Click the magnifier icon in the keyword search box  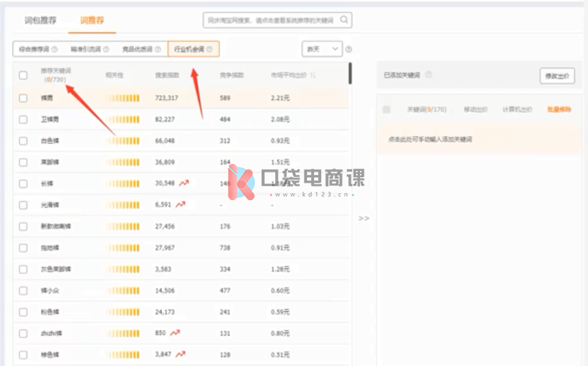(x=344, y=19)
